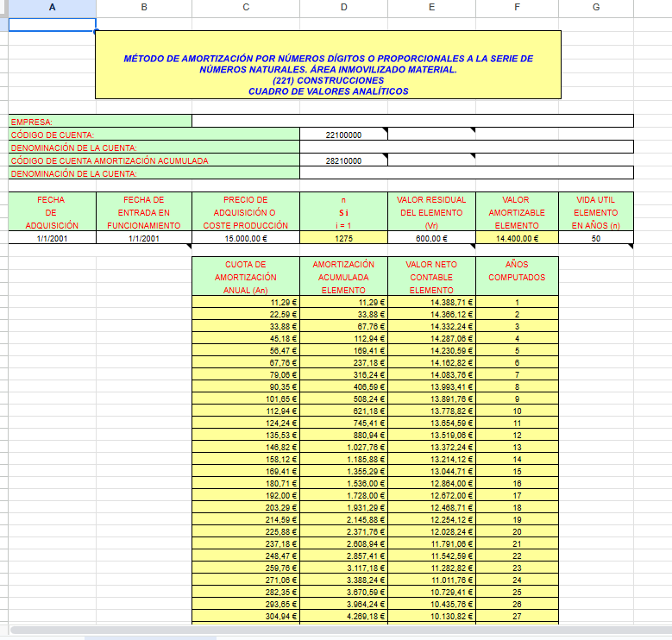Select the column B header

(143, 8)
